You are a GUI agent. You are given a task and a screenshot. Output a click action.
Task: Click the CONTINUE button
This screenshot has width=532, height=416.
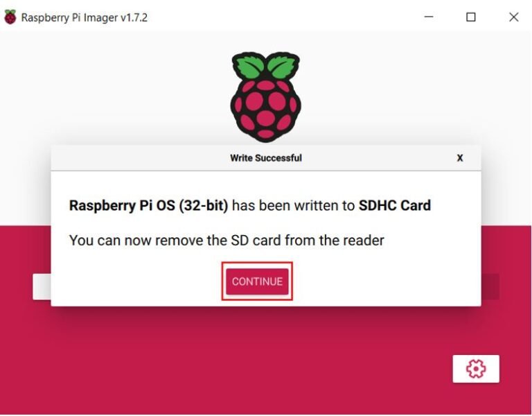(x=257, y=281)
